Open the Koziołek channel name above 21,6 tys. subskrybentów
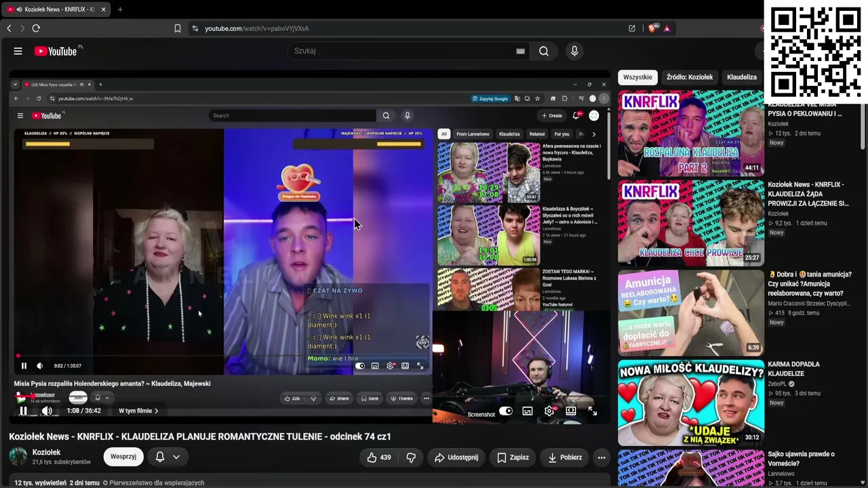Image resolution: width=868 pixels, height=488 pixels. (x=47, y=452)
